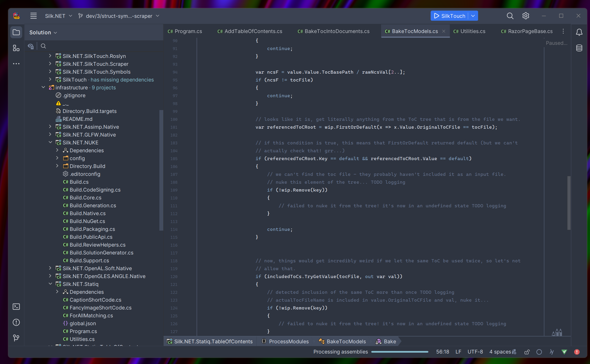
Task: Open the main hamburger menu
Action: pos(33,16)
